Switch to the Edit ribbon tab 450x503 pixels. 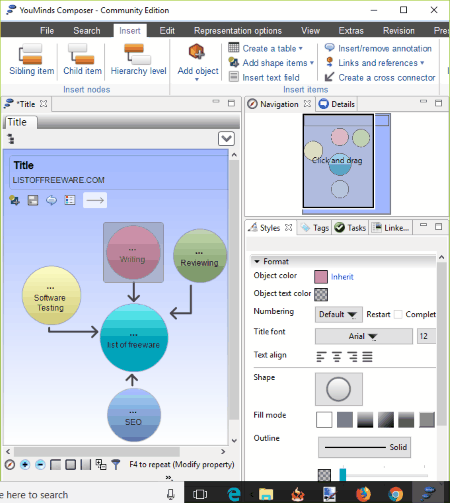tap(167, 31)
